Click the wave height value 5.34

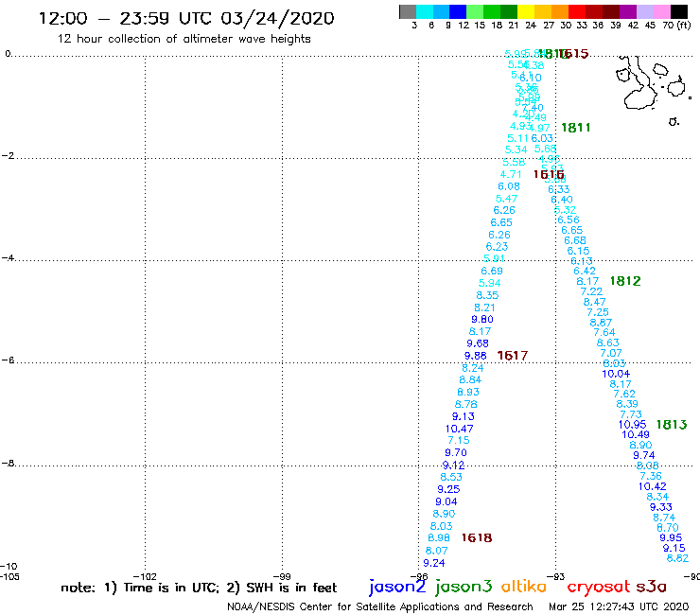[516, 149]
